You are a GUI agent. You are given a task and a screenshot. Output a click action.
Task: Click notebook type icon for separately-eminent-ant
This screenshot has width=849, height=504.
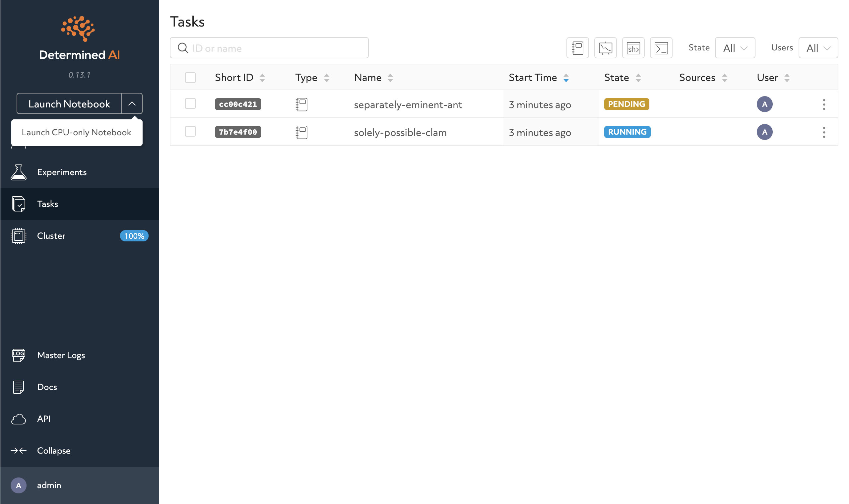(x=301, y=104)
